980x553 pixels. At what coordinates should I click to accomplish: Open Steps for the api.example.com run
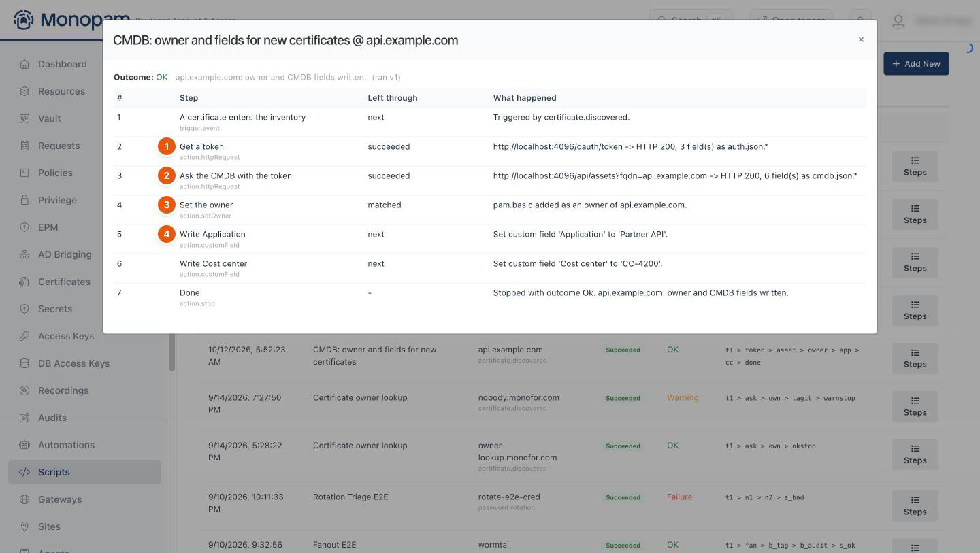click(915, 358)
